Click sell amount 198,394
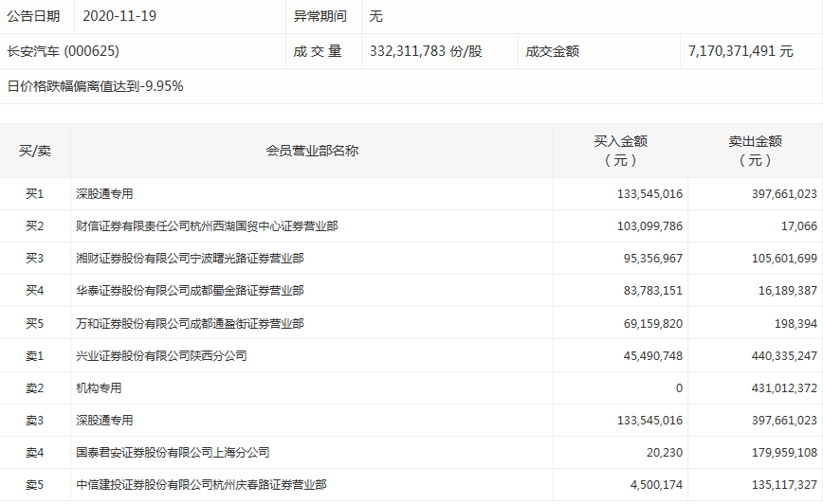 tap(796, 324)
